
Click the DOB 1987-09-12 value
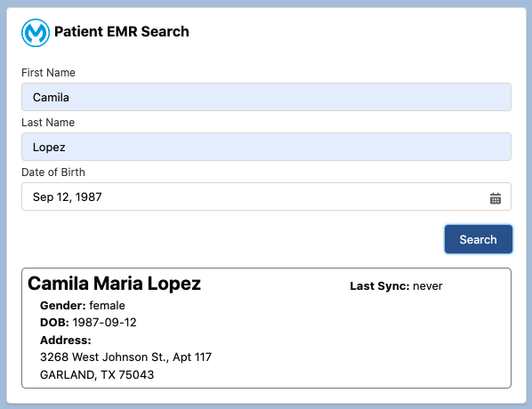pyautogui.click(x=104, y=322)
